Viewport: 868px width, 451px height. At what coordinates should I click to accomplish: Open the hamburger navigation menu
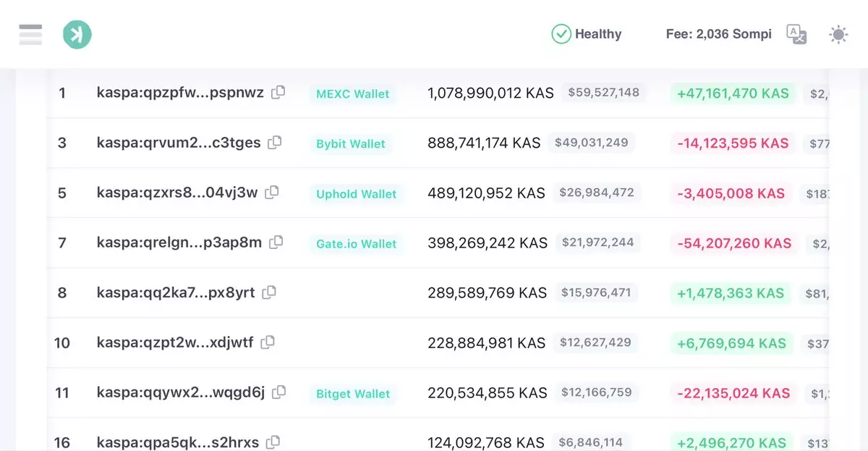tap(30, 34)
